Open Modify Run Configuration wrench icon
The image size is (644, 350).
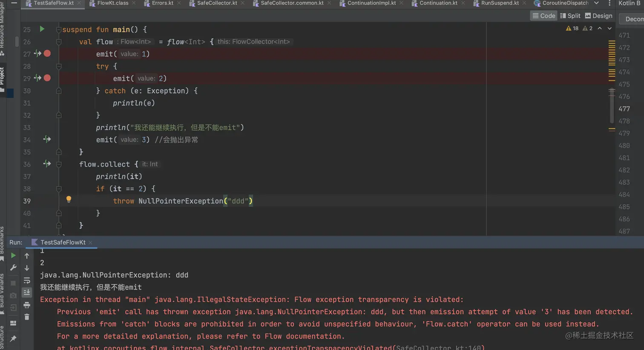[x=13, y=268]
